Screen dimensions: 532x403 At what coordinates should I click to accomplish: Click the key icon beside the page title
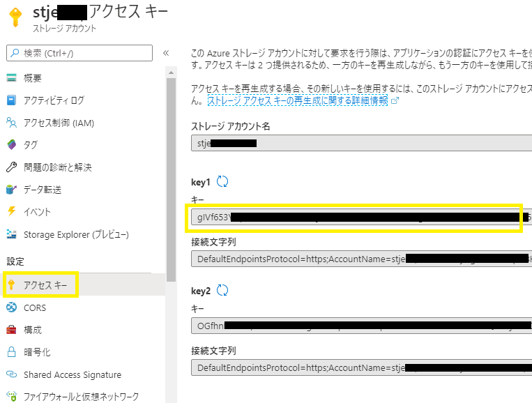(15, 17)
